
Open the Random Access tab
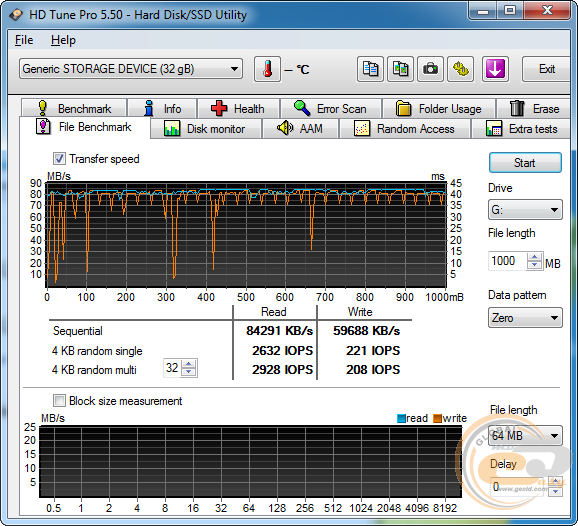404,129
